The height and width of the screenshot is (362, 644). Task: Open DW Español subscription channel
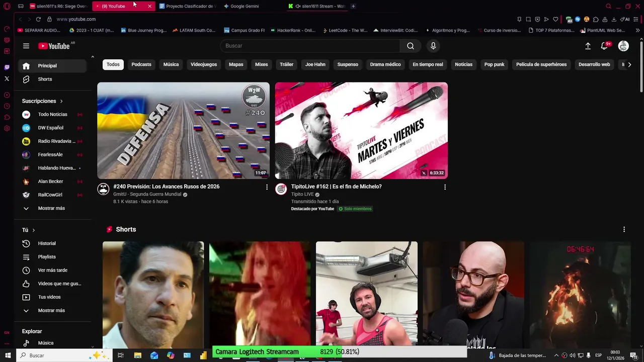click(x=52, y=128)
